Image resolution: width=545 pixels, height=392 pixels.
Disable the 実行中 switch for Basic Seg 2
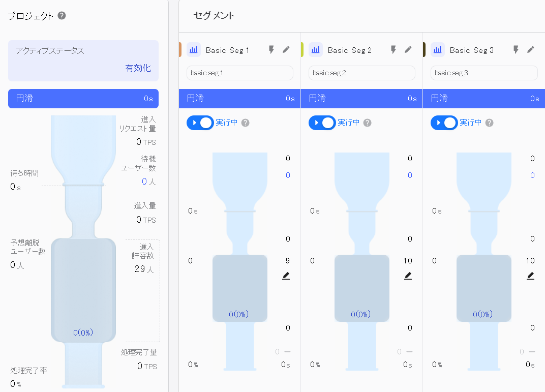click(x=322, y=123)
